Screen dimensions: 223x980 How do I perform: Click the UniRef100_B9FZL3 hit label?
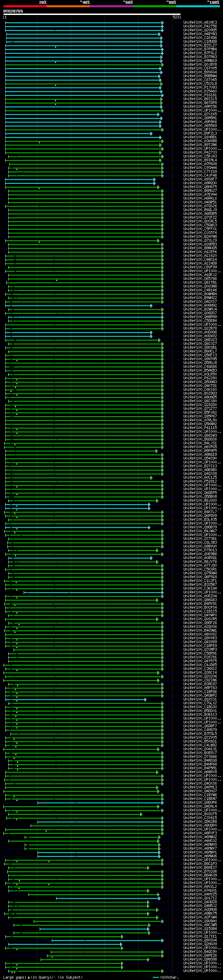[x=200, y=133]
